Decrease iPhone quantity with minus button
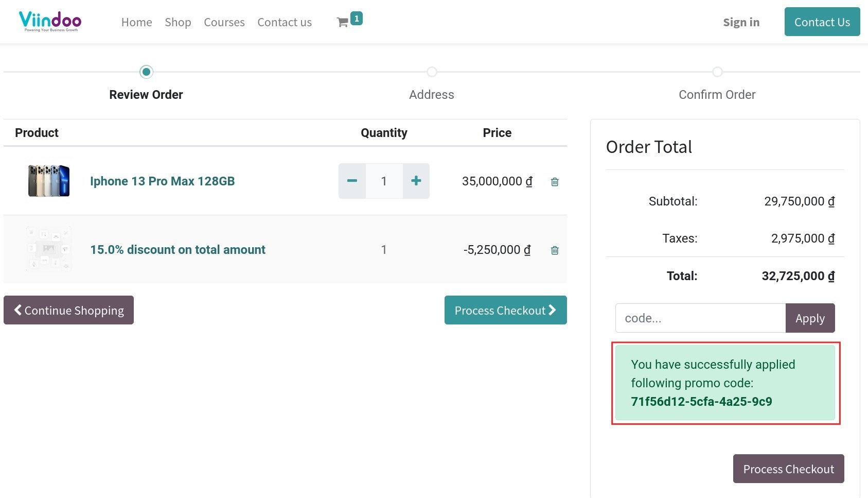The image size is (868, 498). coord(352,181)
